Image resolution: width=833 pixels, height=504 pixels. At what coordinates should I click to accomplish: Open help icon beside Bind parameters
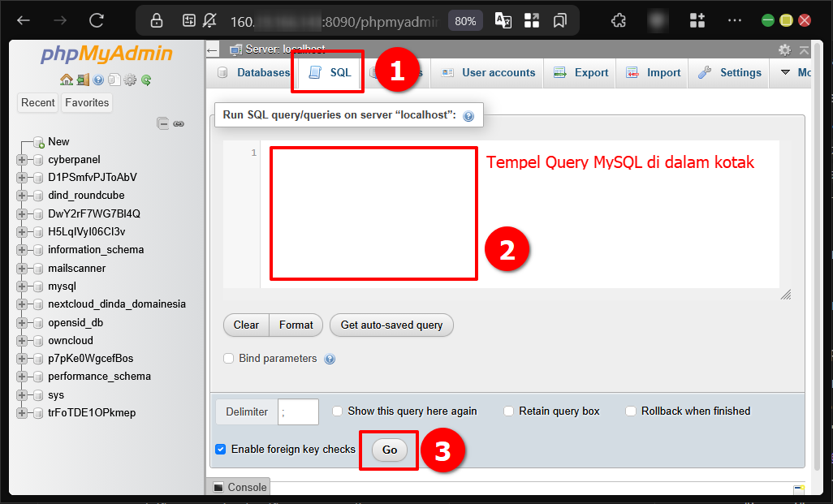click(330, 359)
